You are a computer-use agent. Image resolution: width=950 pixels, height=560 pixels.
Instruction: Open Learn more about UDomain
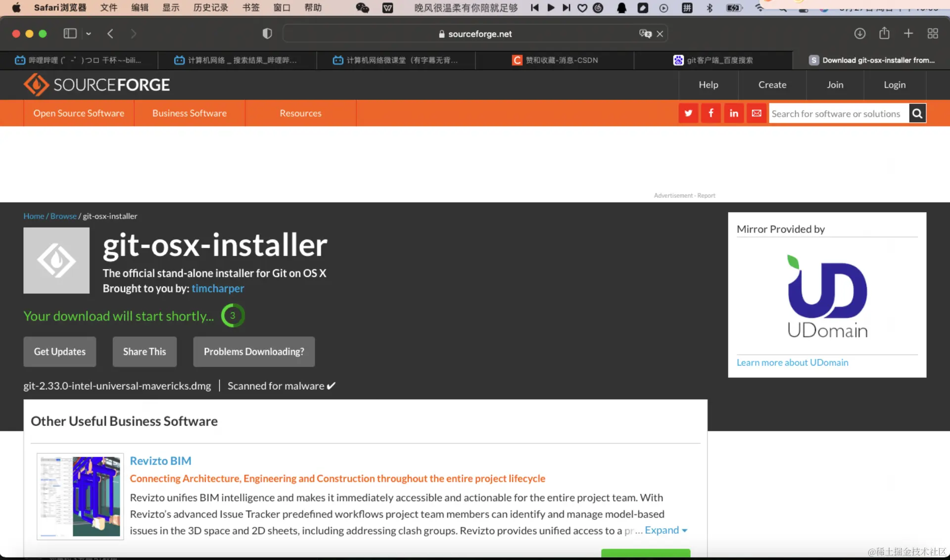[792, 363]
